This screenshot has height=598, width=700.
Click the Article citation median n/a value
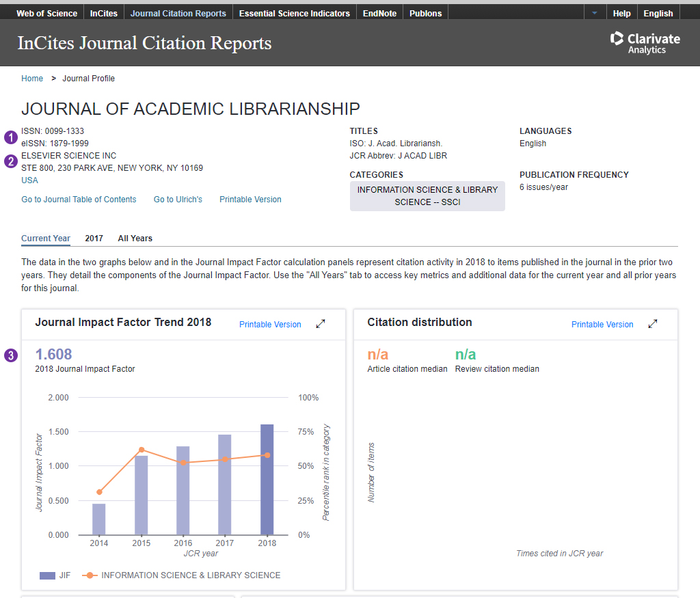coord(377,354)
